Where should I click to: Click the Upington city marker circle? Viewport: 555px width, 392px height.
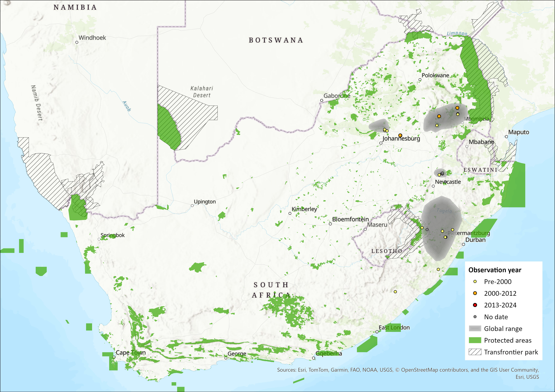tap(192, 206)
